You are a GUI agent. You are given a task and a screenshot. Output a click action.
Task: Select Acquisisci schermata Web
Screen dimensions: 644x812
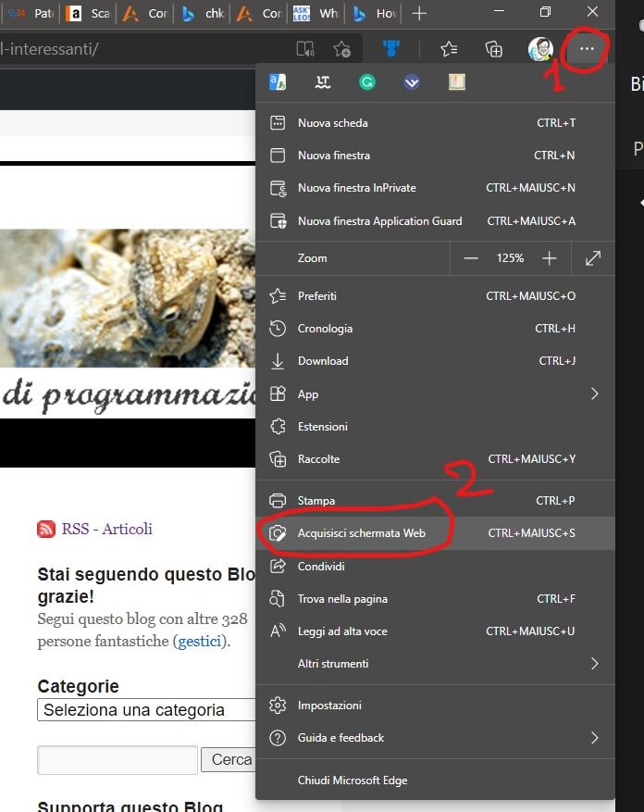click(x=361, y=533)
